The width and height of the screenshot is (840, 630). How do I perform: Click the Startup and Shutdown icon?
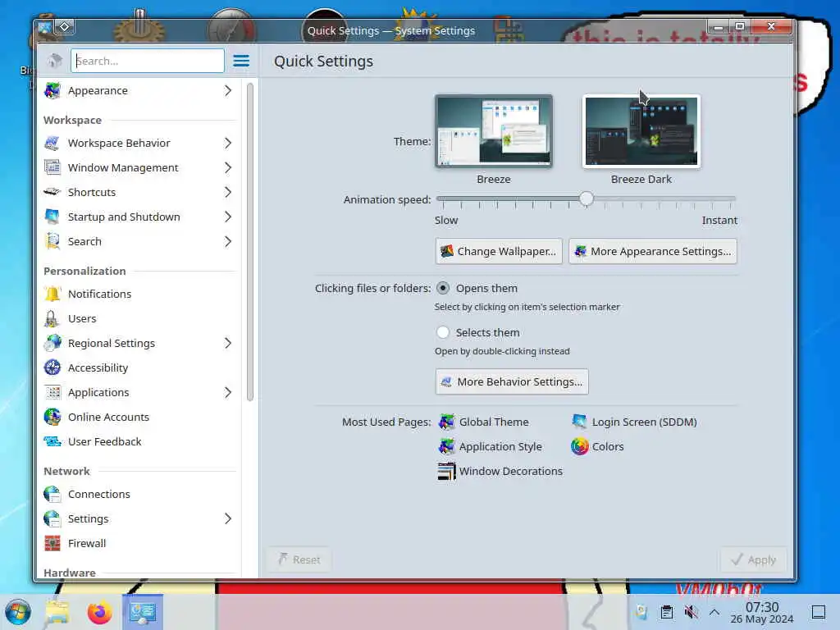(52, 217)
